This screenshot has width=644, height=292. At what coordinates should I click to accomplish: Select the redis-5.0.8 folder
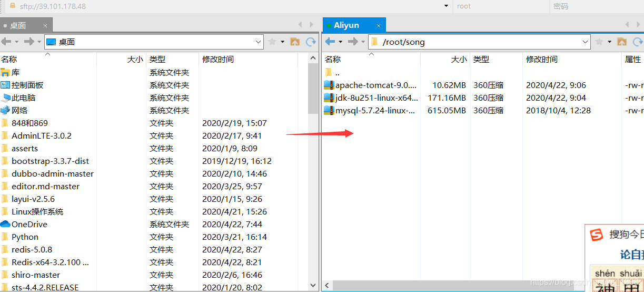coord(32,249)
